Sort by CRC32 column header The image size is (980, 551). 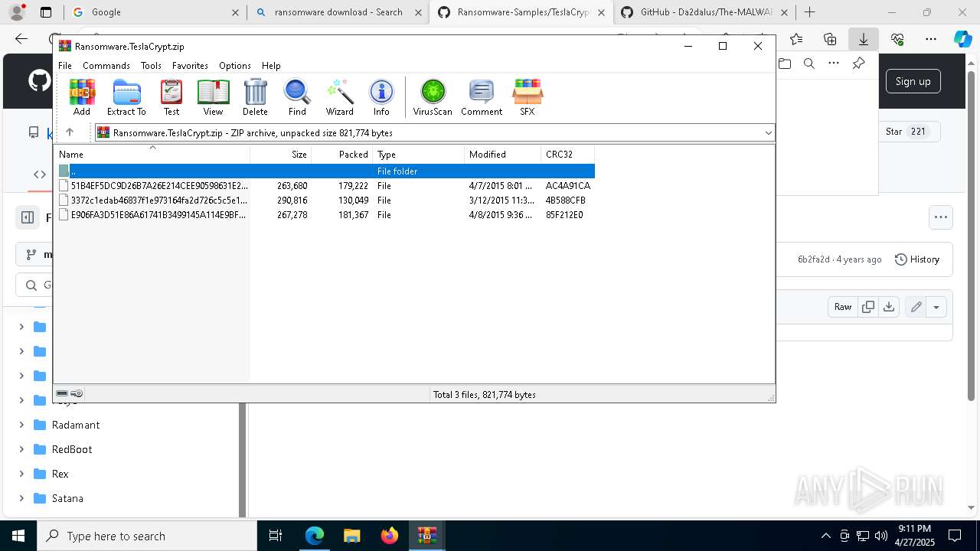(x=567, y=154)
